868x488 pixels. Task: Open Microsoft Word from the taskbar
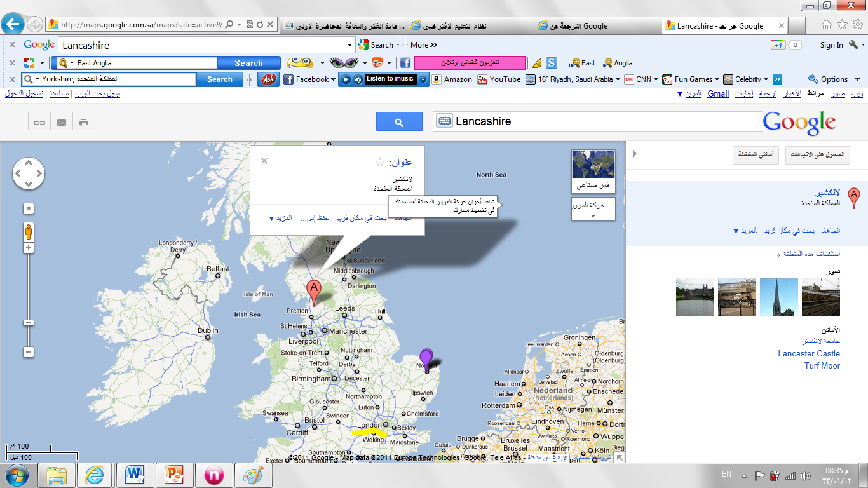(x=136, y=475)
